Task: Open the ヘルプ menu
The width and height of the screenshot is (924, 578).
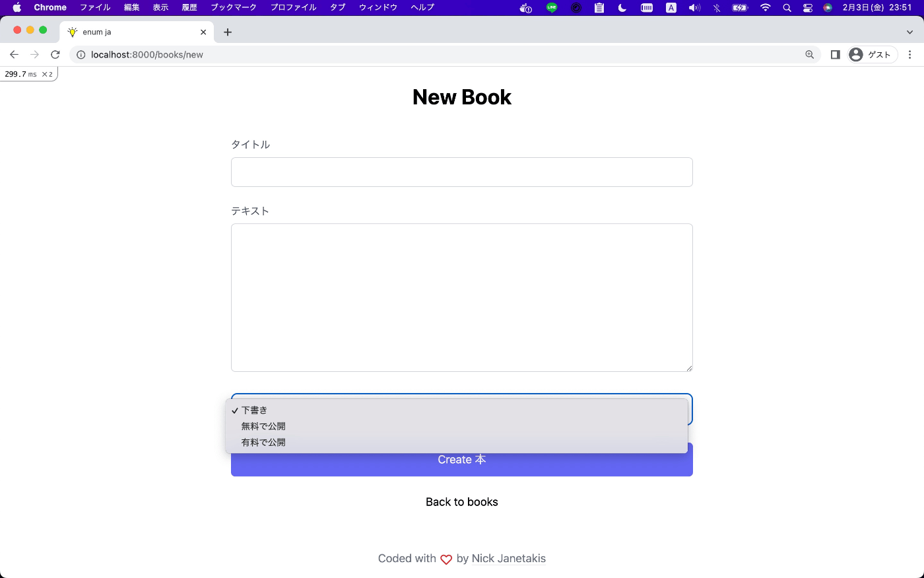Action: tap(422, 8)
